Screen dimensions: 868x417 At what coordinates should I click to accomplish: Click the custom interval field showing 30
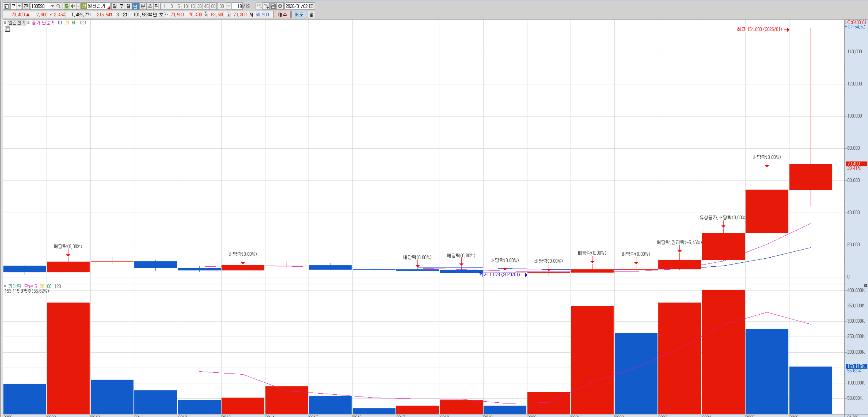[222, 6]
